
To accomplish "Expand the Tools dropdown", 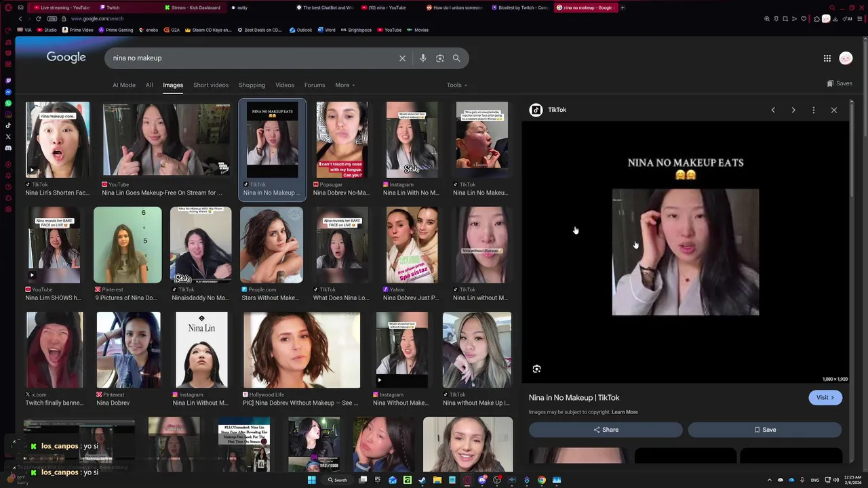I will coord(457,85).
